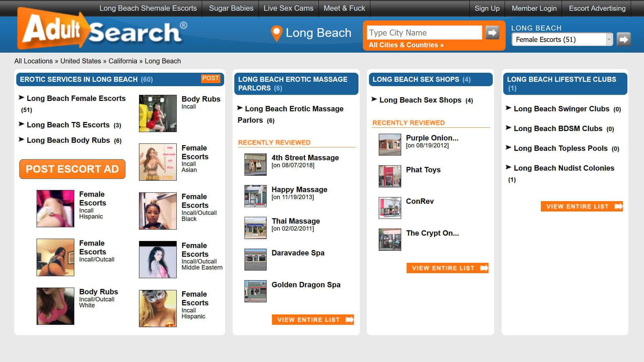Go to California in the breadcrumb
The image size is (644, 362).
tap(123, 61)
